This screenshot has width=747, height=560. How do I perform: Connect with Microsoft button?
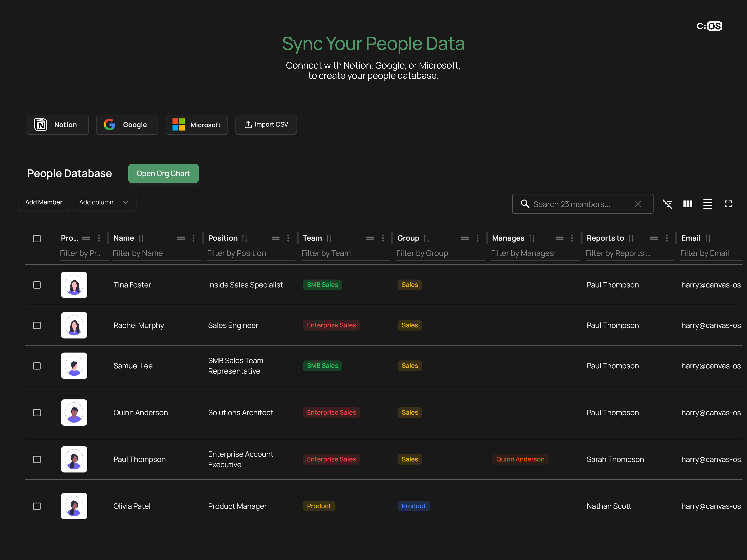pyautogui.click(x=197, y=125)
